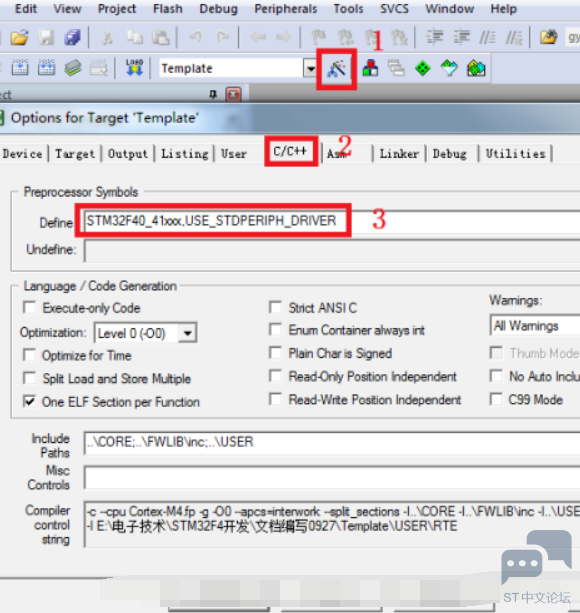Click the Pack Installer icon
Image resolution: width=580 pixels, height=613 pixels.
pos(476,68)
